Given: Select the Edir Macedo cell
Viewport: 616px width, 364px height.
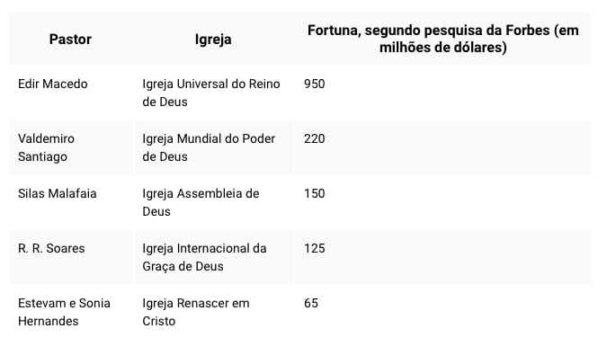Looking at the screenshot, I should (53, 84).
